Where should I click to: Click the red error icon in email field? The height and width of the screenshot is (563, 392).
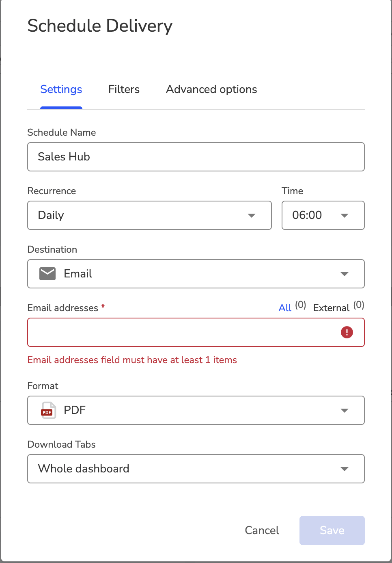click(x=347, y=332)
